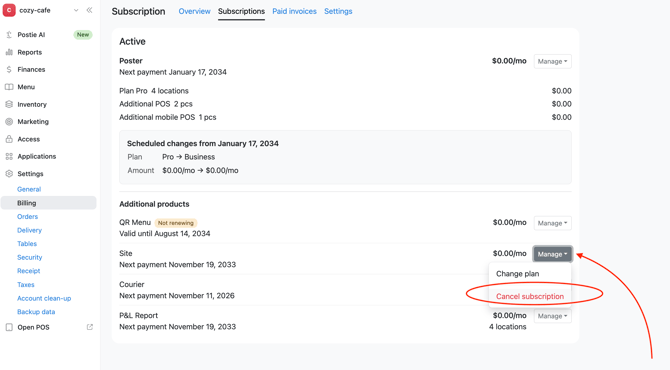Open the Manage dropdown for P&L Report
670x370 pixels.
(x=552, y=316)
